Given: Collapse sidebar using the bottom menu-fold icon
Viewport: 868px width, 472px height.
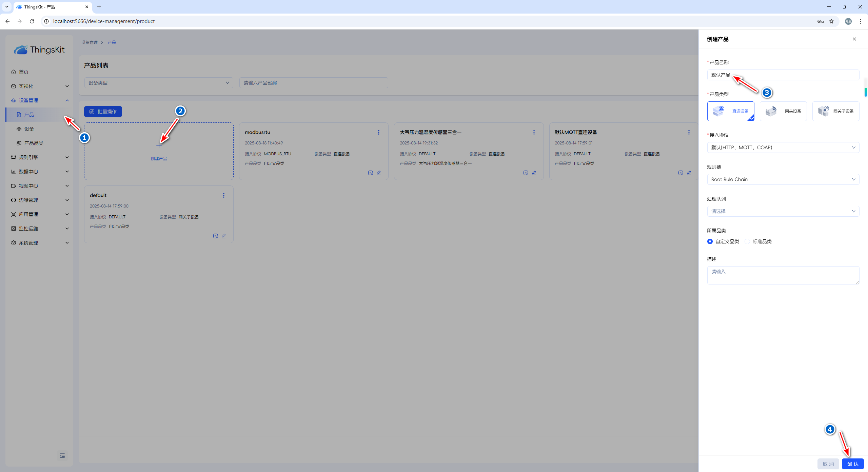Looking at the screenshot, I should (x=62, y=456).
